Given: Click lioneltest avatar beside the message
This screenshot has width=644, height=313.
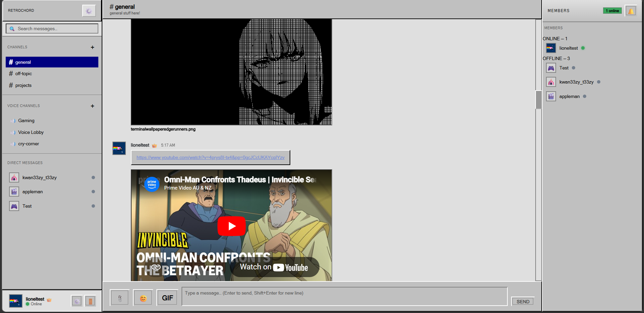Looking at the screenshot, I should pos(119,148).
